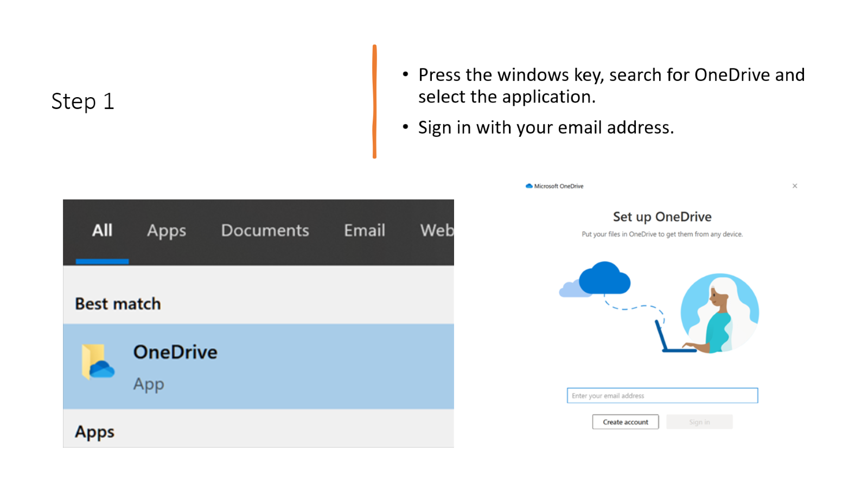Image resolution: width=868 pixels, height=490 pixels.
Task: Click the OneDrive folder cloud icon
Action: 98,362
